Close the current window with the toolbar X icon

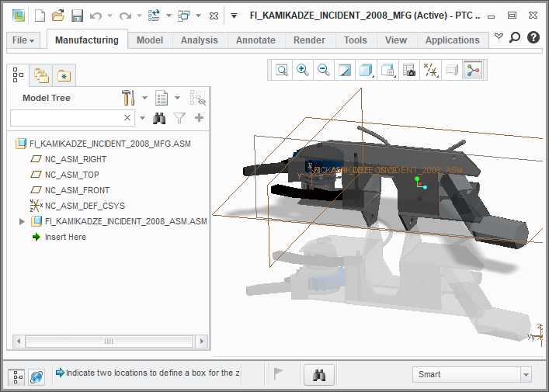(x=214, y=16)
